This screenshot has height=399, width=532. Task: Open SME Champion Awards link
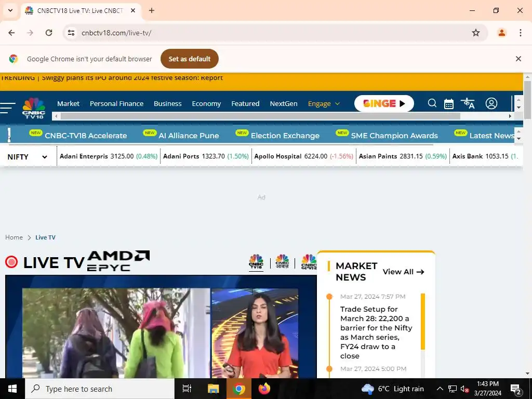pyautogui.click(x=394, y=136)
